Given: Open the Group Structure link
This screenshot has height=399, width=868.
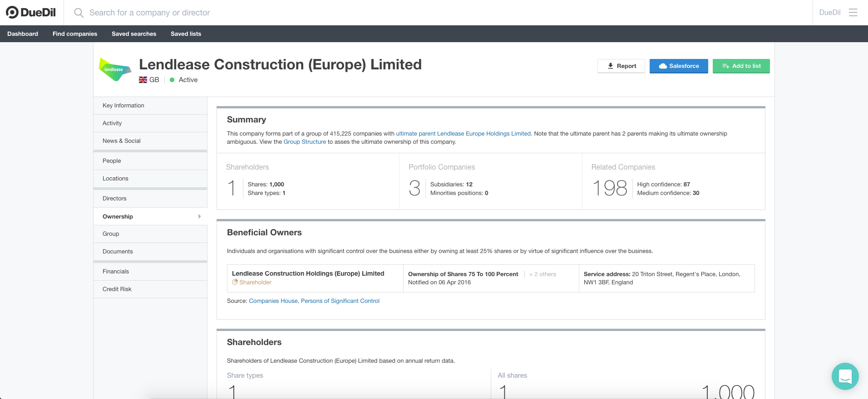Looking at the screenshot, I should point(305,142).
